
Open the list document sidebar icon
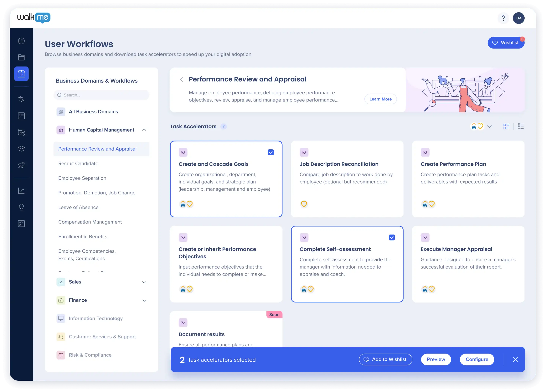tap(21, 116)
